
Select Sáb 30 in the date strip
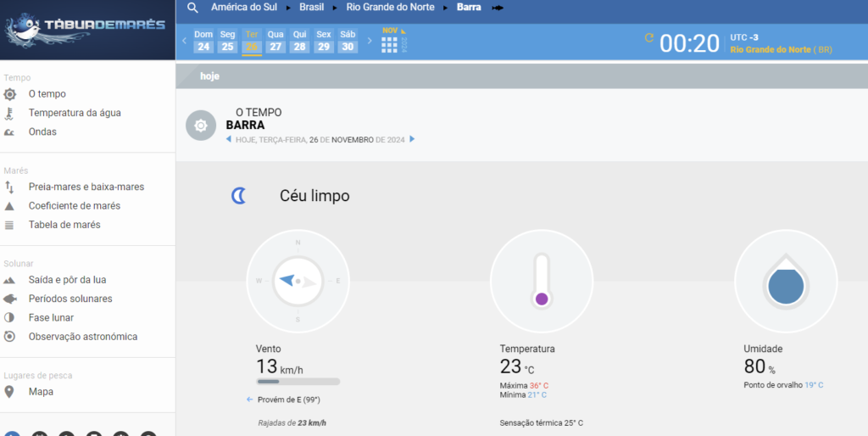(x=348, y=41)
